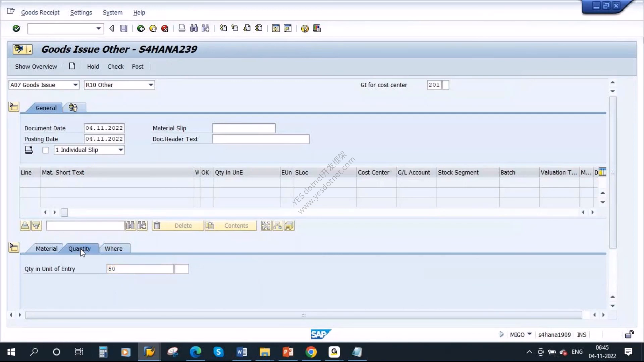Click the Post button
This screenshot has width=644, height=362.
tap(138, 66)
